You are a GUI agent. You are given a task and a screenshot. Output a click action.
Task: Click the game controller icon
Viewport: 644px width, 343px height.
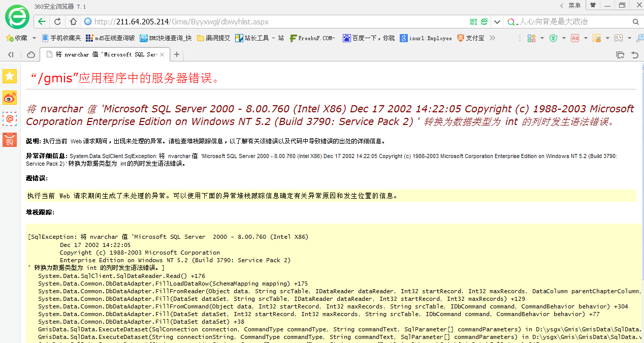[x=619, y=38]
